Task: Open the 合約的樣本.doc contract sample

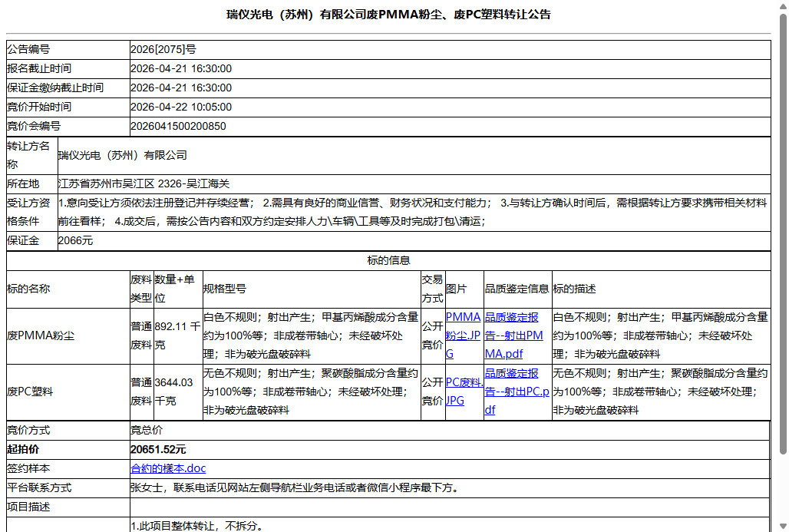Action: (x=168, y=468)
